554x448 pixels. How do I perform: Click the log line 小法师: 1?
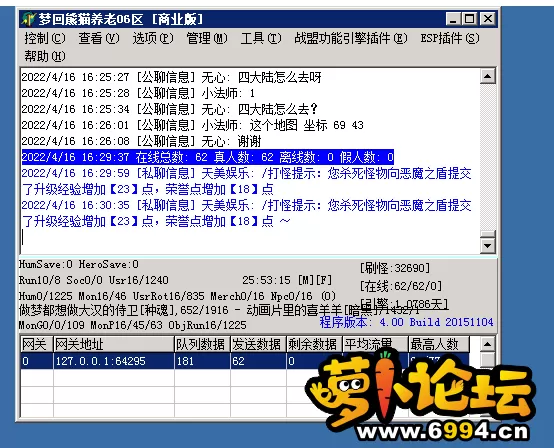[138, 93]
